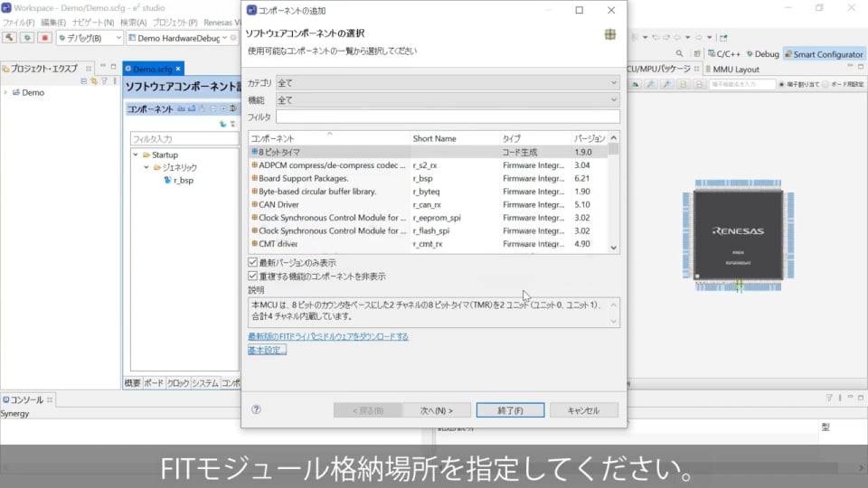This screenshot has height=488, width=868.
Task: Click the フィルタ入力 field in component panel
Action: (x=184, y=138)
